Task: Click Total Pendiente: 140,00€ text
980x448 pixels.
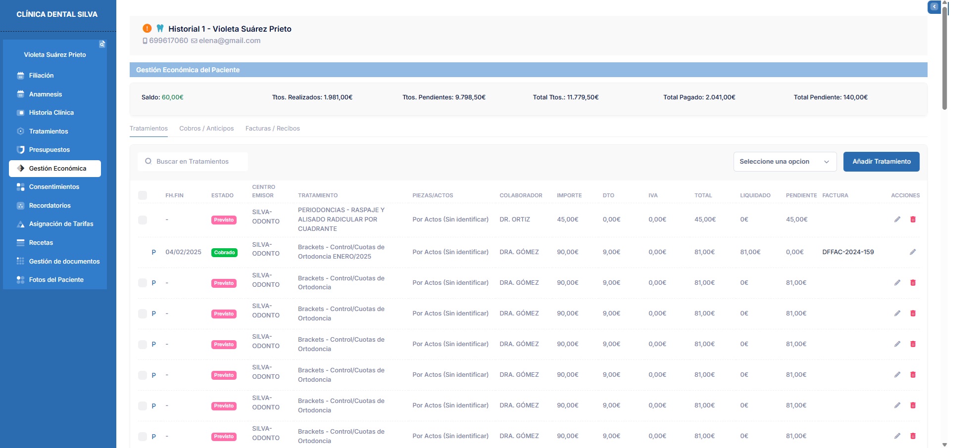Action: point(831,97)
